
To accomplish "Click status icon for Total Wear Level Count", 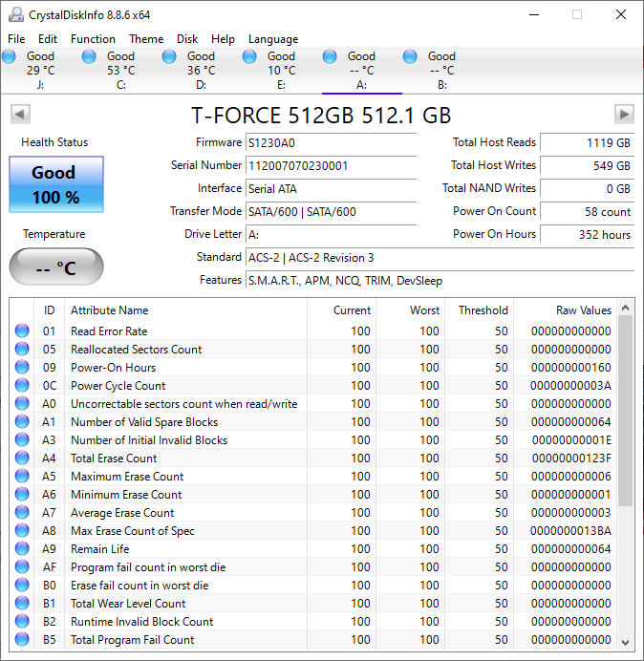I will click(x=22, y=604).
